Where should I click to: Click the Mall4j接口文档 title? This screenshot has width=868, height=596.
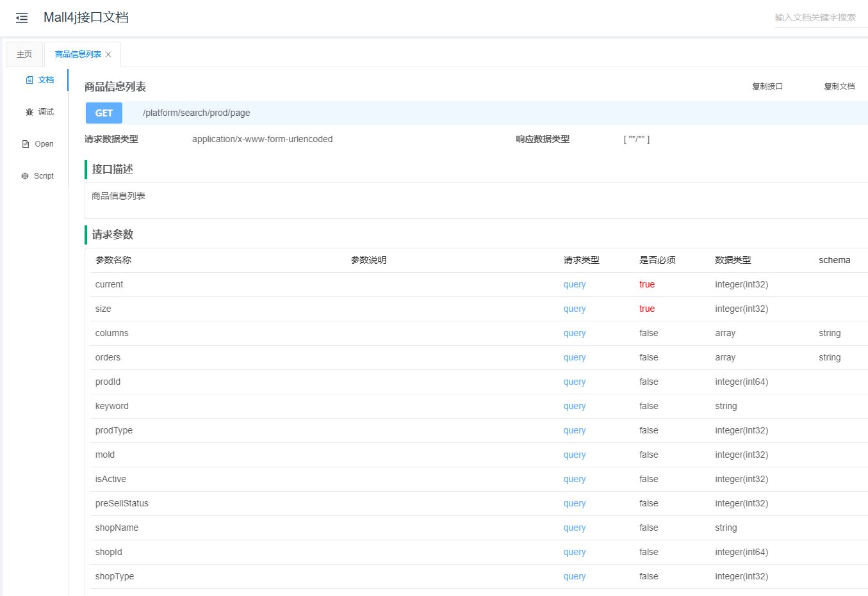pyautogui.click(x=86, y=17)
